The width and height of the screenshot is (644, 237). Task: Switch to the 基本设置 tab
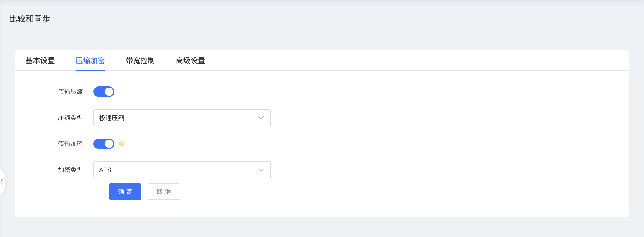pyautogui.click(x=40, y=61)
